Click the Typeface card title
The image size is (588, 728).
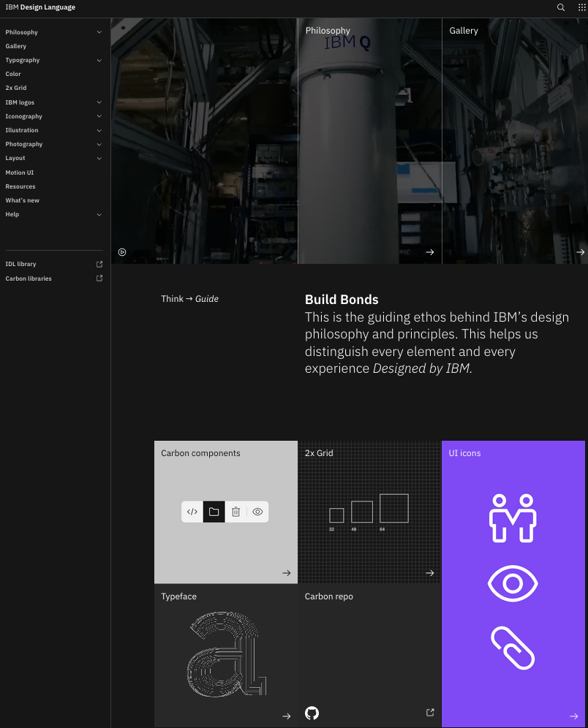point(179,596)
